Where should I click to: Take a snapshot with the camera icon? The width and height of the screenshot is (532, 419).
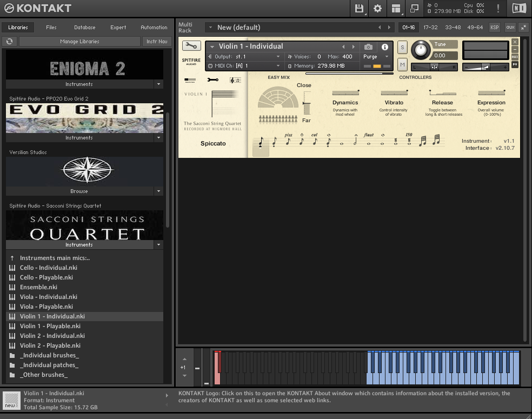click(x=368, y=47)
